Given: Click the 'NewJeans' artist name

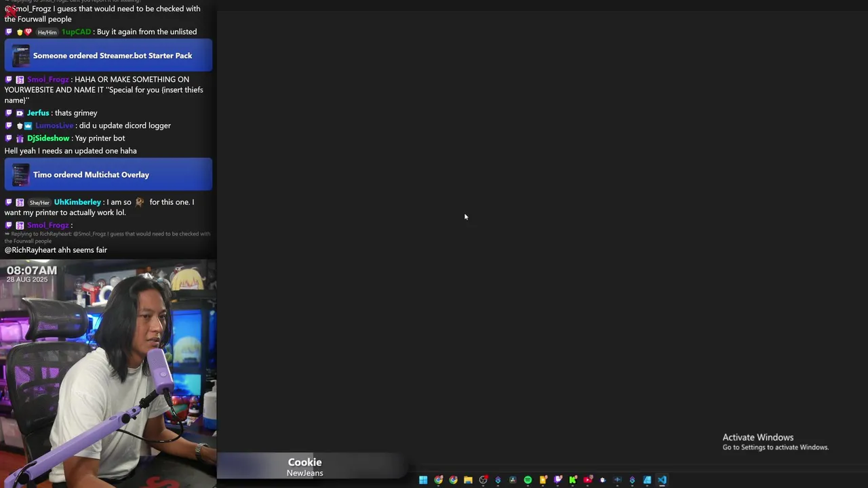Looking at the screenshot, I should pos(304,473).
